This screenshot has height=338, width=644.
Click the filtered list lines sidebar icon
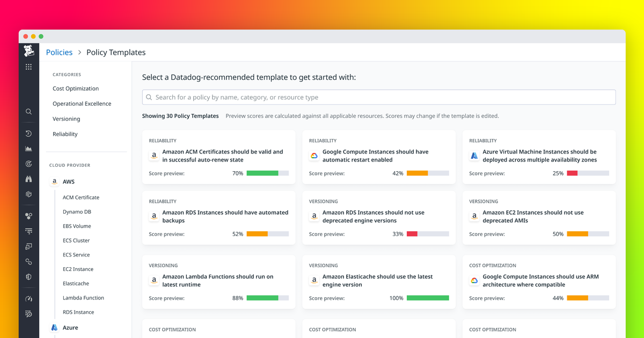pyautogui.click(x=29, y=231)
